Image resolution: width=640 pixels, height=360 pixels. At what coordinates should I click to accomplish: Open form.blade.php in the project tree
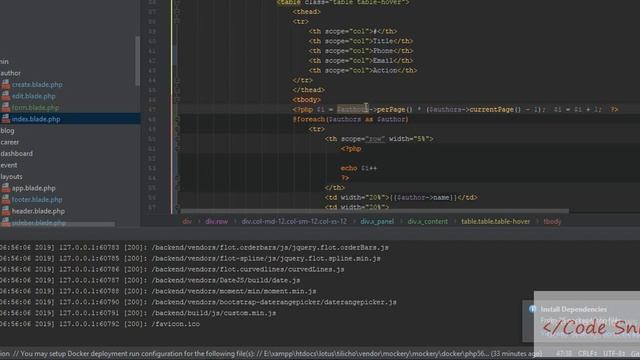pos(35,107)
